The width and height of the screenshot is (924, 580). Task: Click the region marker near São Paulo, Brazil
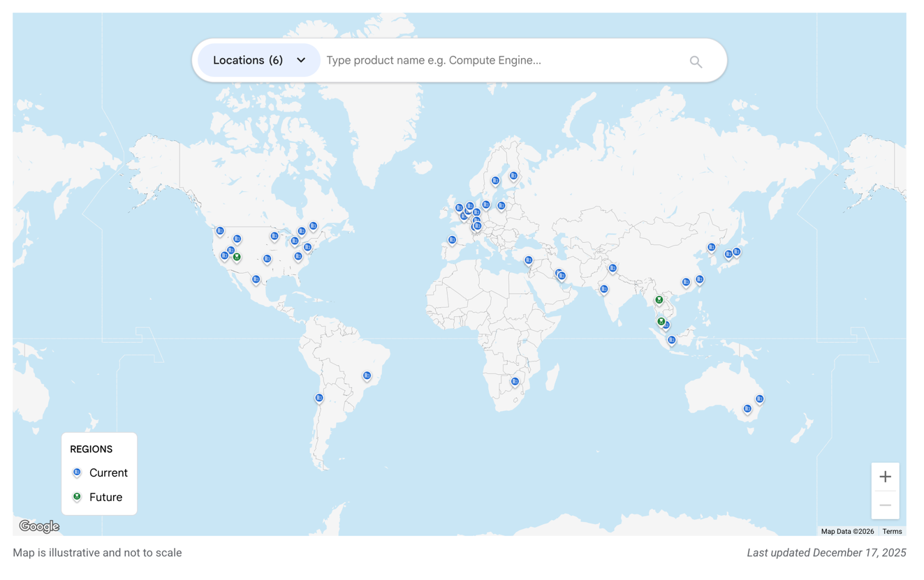pos(367,375)
